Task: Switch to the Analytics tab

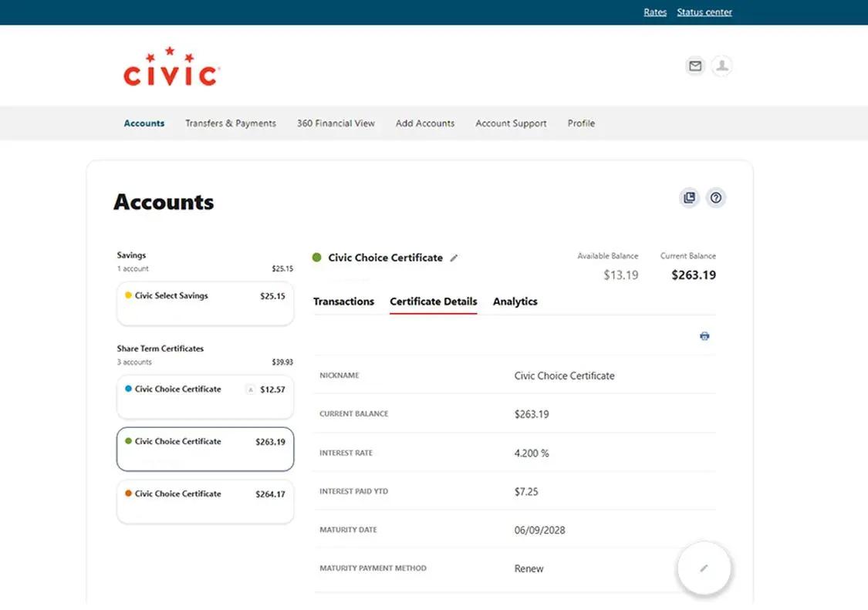Action: (515, 302)
